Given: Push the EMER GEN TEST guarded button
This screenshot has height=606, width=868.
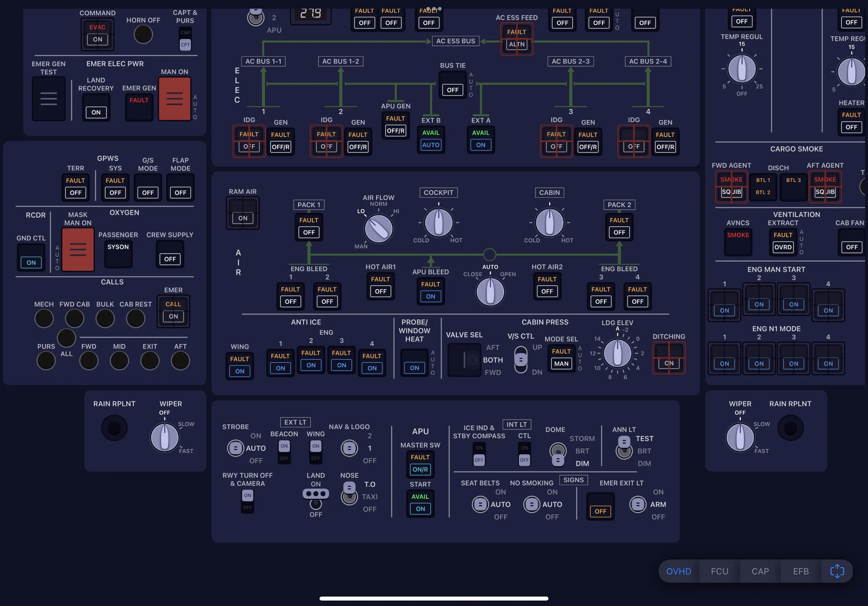Looking at the screenshot, I should 48,99.
